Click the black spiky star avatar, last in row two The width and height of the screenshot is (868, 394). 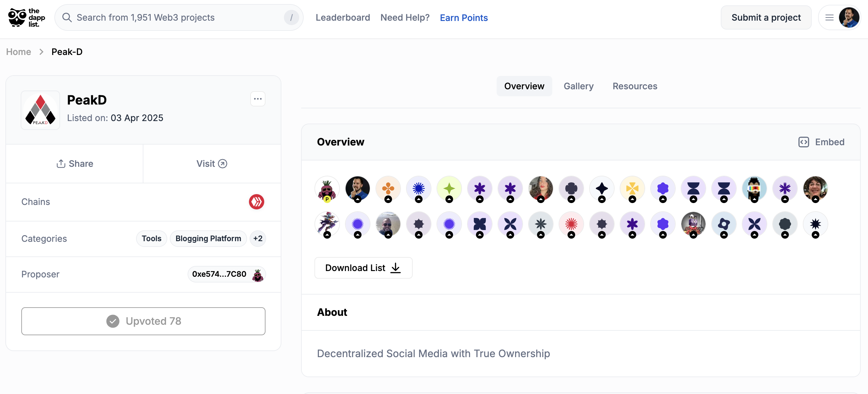point(816,224)
